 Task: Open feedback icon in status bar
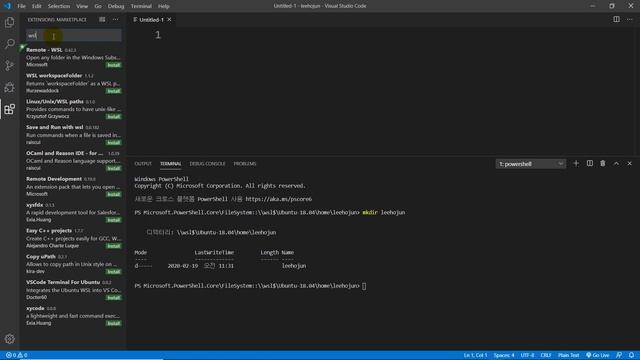point(619,355)
